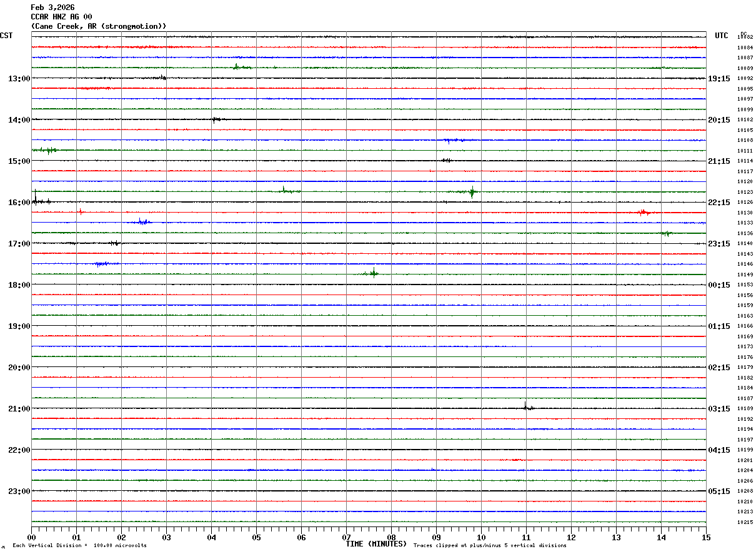
Task: Click the 05:15 UTC time label
Action: tap(719, 491)
